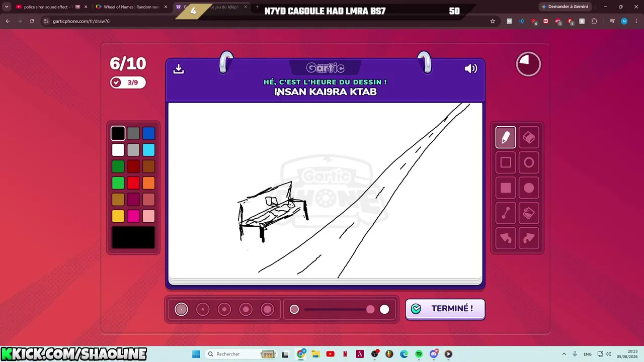644x362 pixels.
Task: Choose the empty ellipse shape tool
Action: pos(529,162)
